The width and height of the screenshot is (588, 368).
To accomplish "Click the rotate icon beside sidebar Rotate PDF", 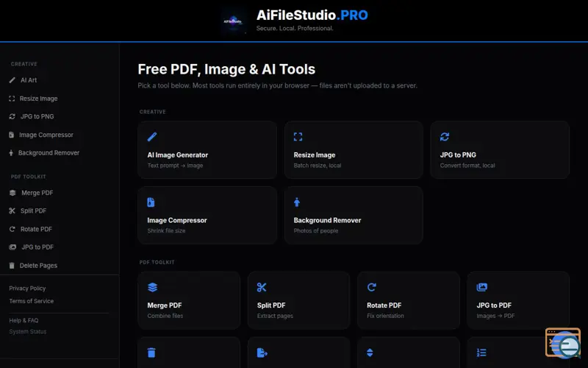I will (12, 229).
